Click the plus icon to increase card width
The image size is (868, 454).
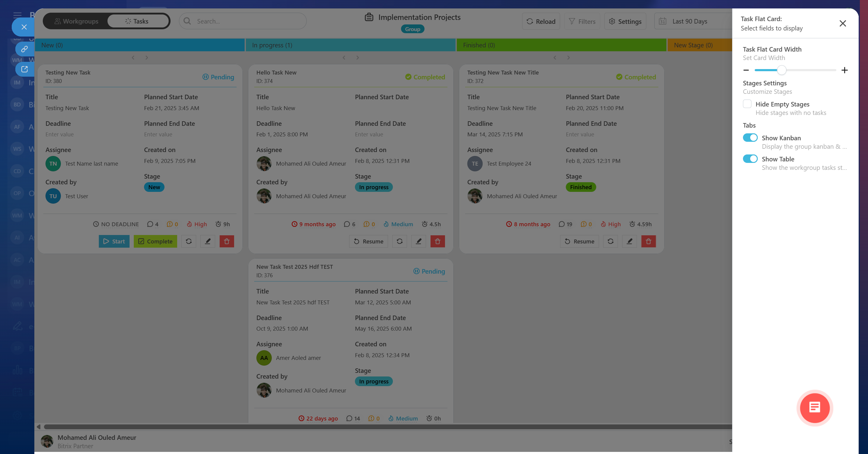844,70
